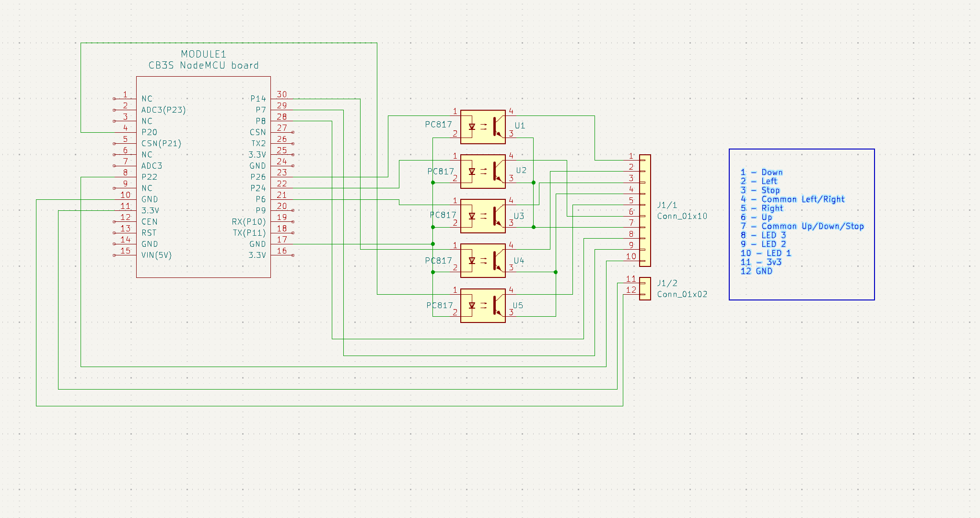Click the Conn_01x02 value label
Image resolution: width=980 pixels, height=518 pixels.
(x=682, y=294)
